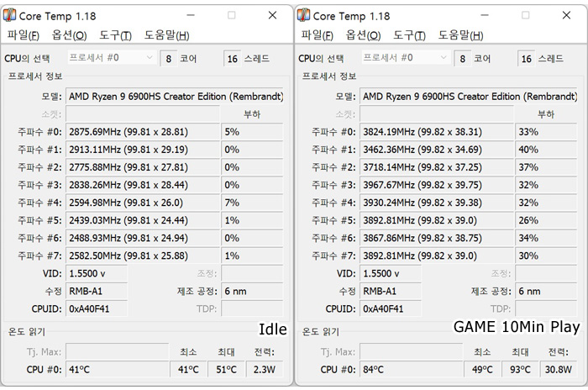The width and height of the screenshot is (588, 390).
Task: Select 2582.50MHz frequency #7 value
Action: coord(143,256)
